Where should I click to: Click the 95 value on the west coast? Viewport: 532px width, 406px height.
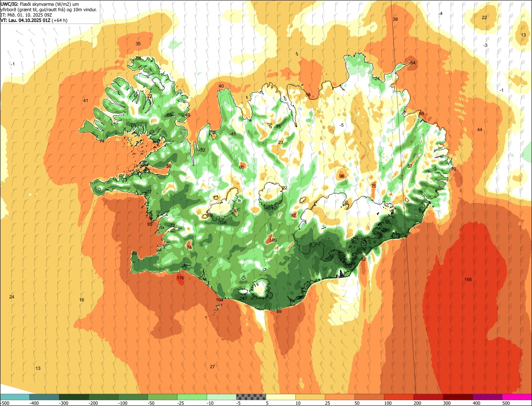tap(150, 224)
